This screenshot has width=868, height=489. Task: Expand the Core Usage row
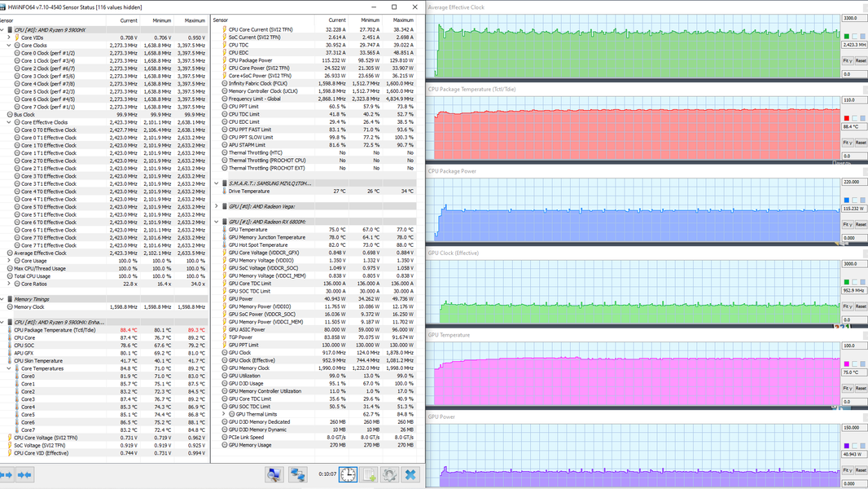tap(9, 261)
